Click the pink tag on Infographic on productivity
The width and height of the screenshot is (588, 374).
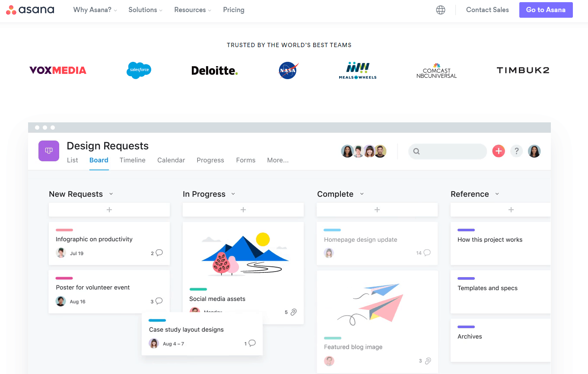tap(64, 230)
